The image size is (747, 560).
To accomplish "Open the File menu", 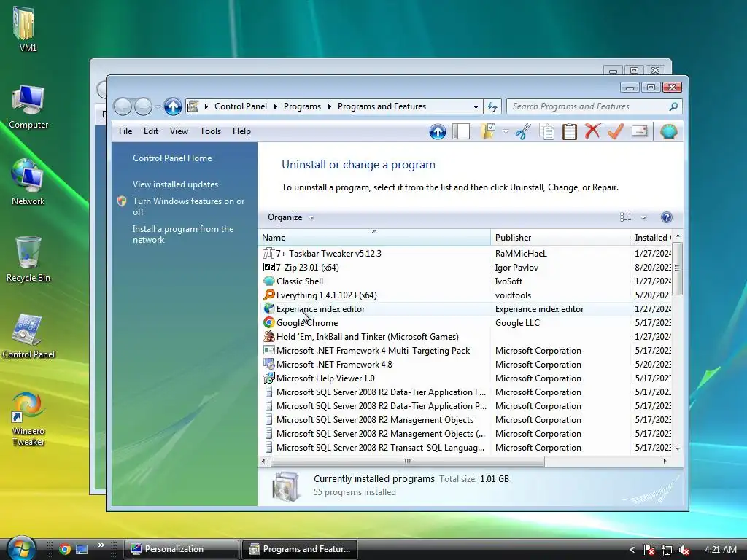I will [x=125, y=131].
